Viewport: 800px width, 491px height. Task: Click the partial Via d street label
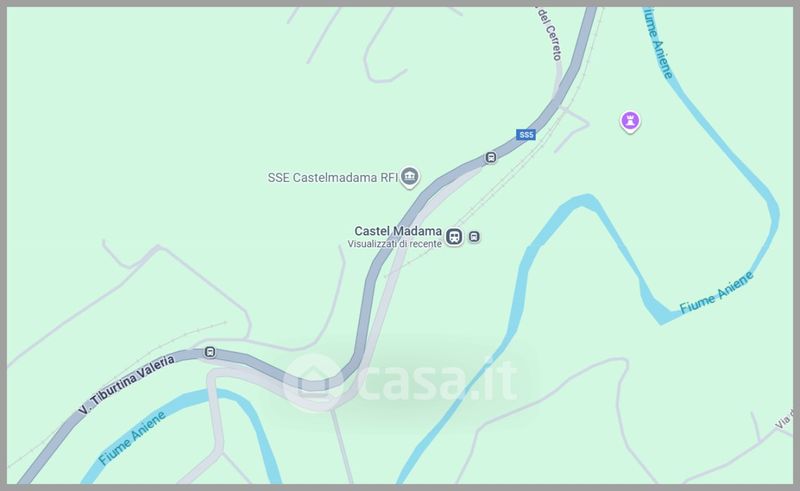click(784, 418)
